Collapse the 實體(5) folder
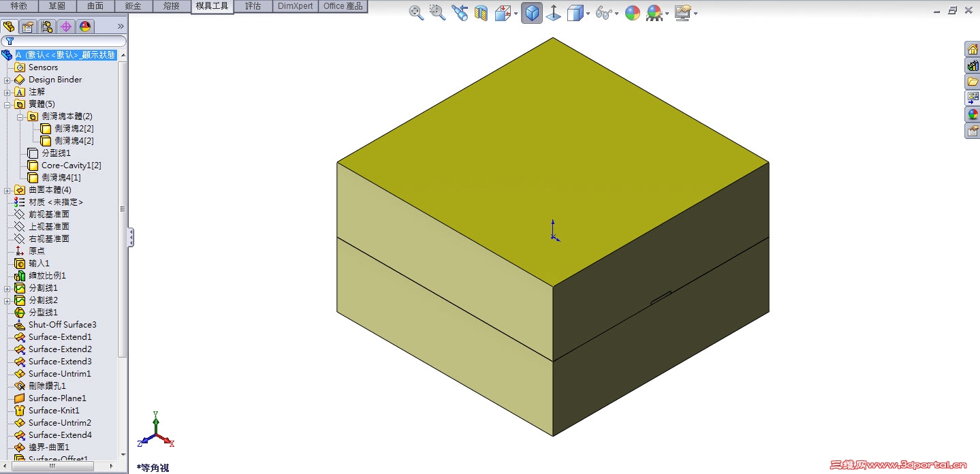The image size is (980, 474). click(x=7, y=104)
